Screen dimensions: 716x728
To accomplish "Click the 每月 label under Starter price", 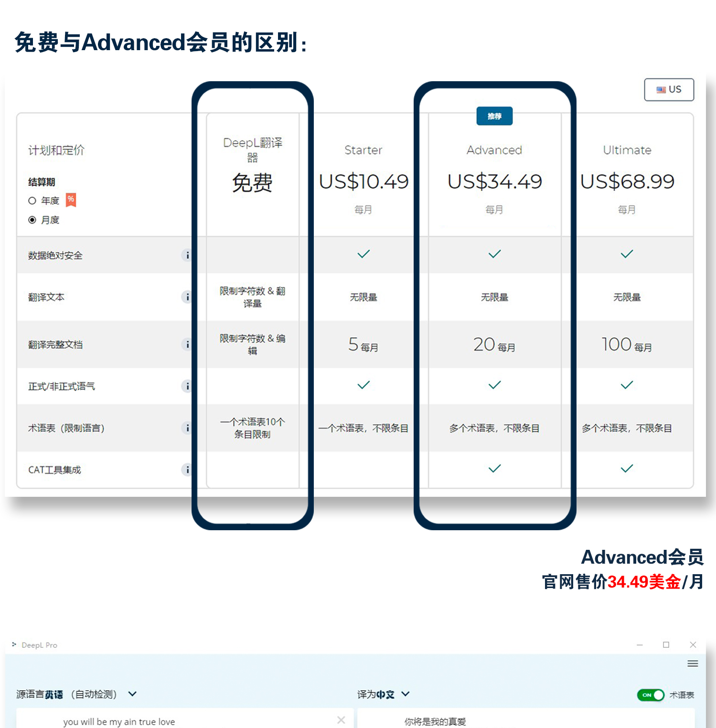I will click(363, 210).
